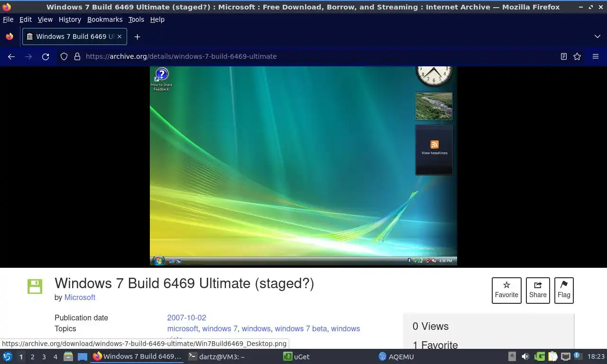Open Firefox View pinned icon
The width and height of the screenshot is (607, 364).
tap(9, 36)
